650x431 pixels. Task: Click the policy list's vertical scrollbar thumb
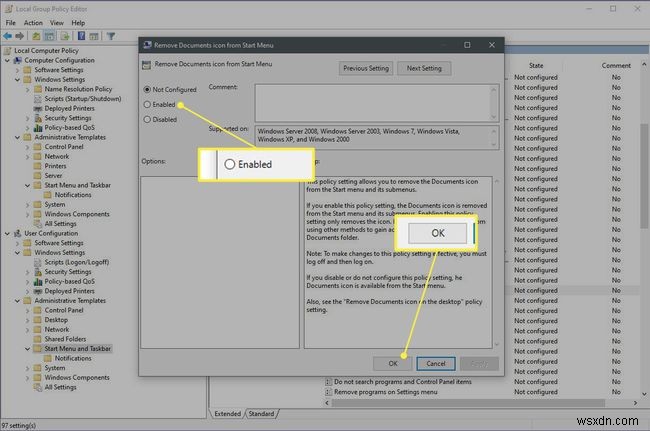(644, 176)
